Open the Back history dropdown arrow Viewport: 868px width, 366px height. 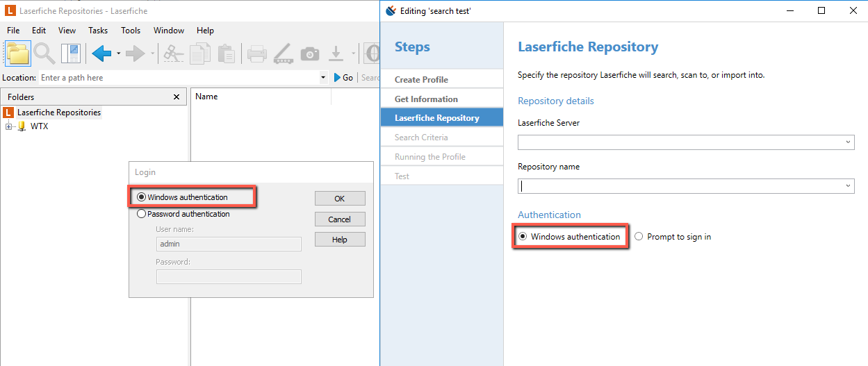click(x=119, y=53)
